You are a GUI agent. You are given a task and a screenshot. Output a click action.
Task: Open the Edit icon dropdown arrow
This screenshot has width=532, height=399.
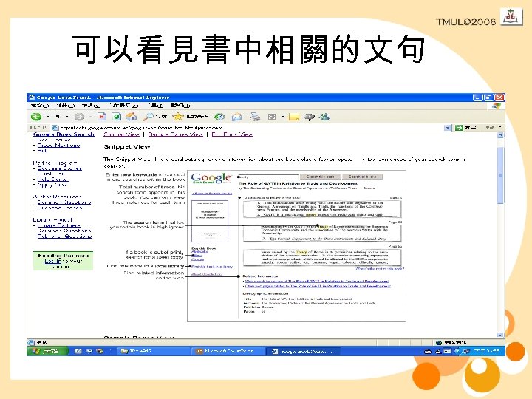click(283, 117)
